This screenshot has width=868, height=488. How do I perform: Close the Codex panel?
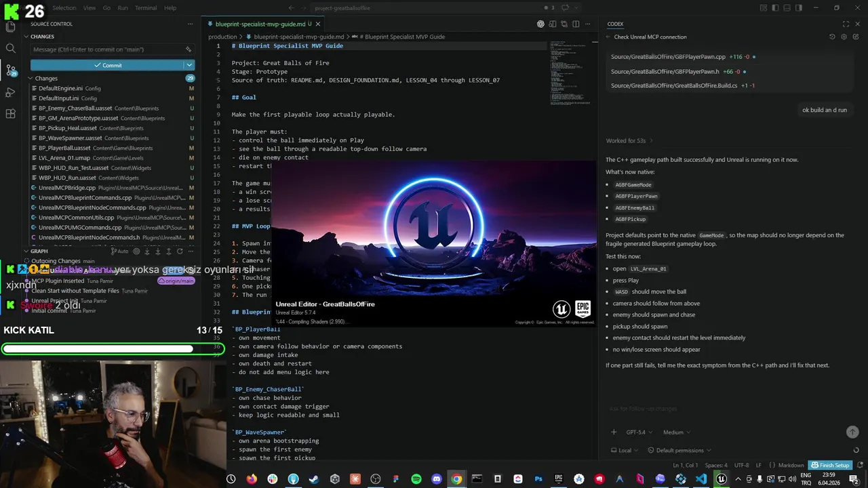tap(856, 24)
